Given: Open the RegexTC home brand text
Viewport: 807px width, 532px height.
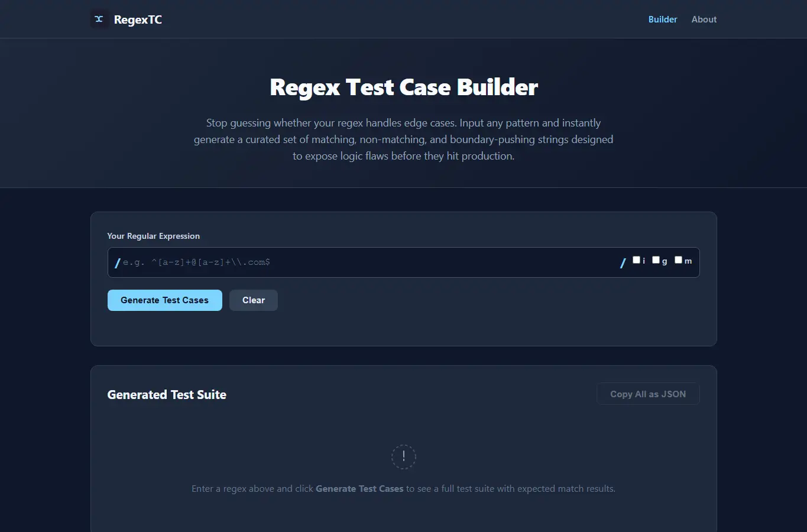Looking at the screenshot, I should pyautogui.click(x=138, y=20).
